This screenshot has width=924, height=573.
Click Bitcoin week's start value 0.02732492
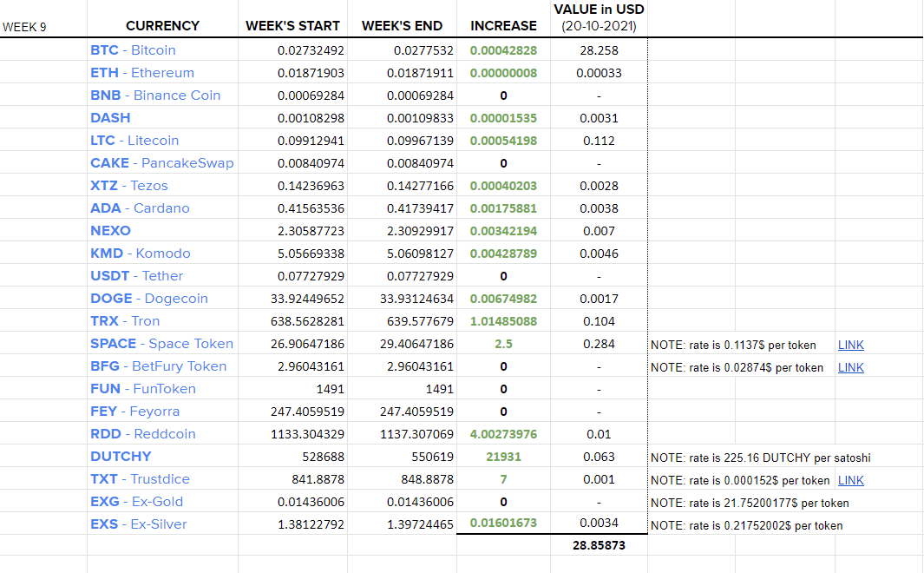[311, 50]
